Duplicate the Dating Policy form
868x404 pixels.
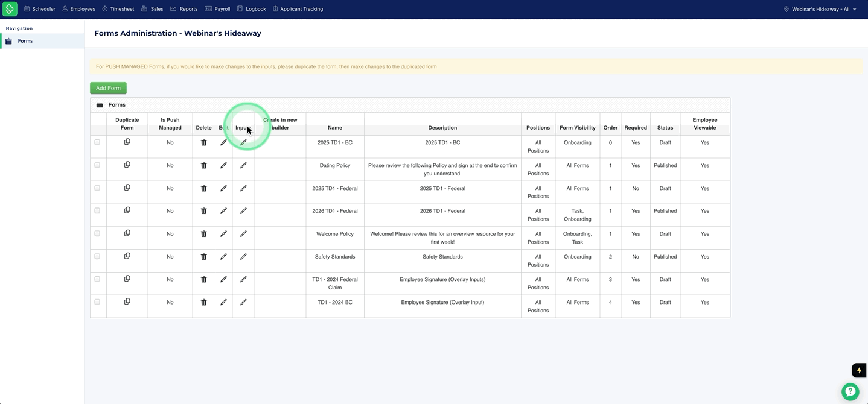pos(127,165)
